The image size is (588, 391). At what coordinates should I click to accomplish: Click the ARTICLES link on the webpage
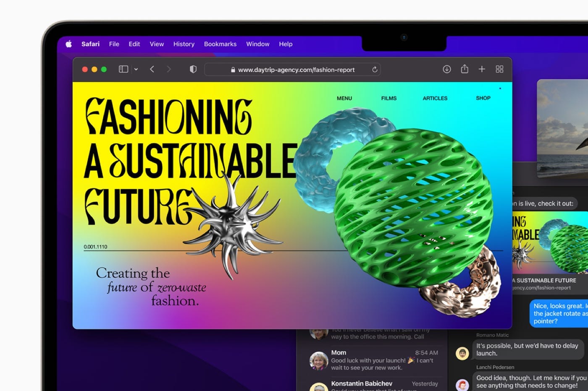[x=435, y=98]
